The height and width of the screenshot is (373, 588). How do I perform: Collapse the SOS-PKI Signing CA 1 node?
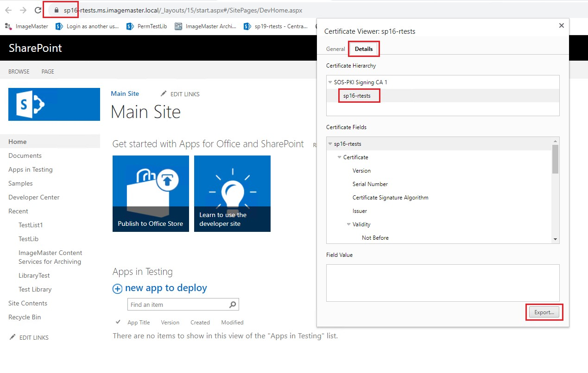330,82
